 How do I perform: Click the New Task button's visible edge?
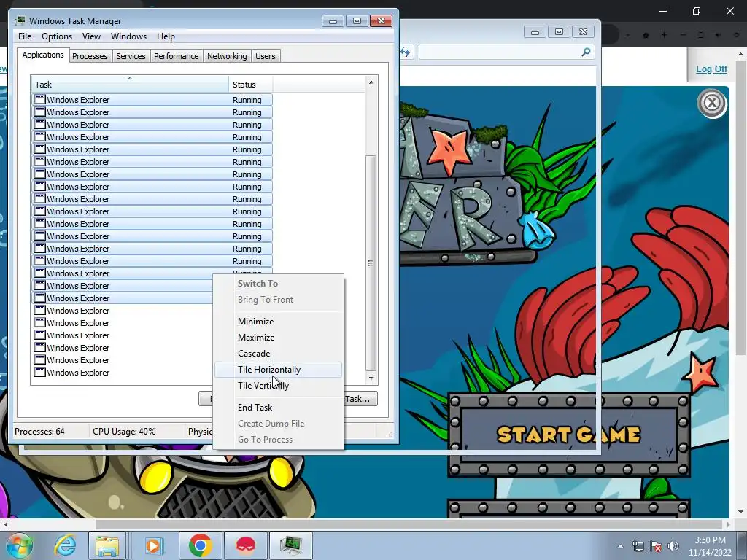(360, 399)
